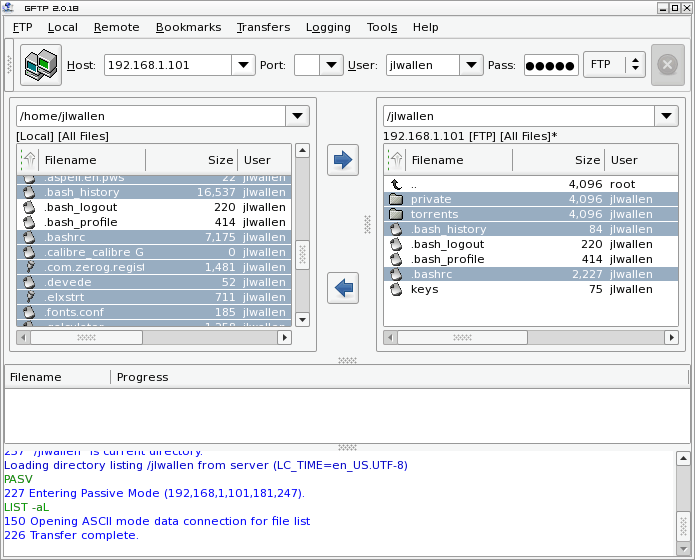Click the remote torrents folder icon

click(x=396, y=214)
